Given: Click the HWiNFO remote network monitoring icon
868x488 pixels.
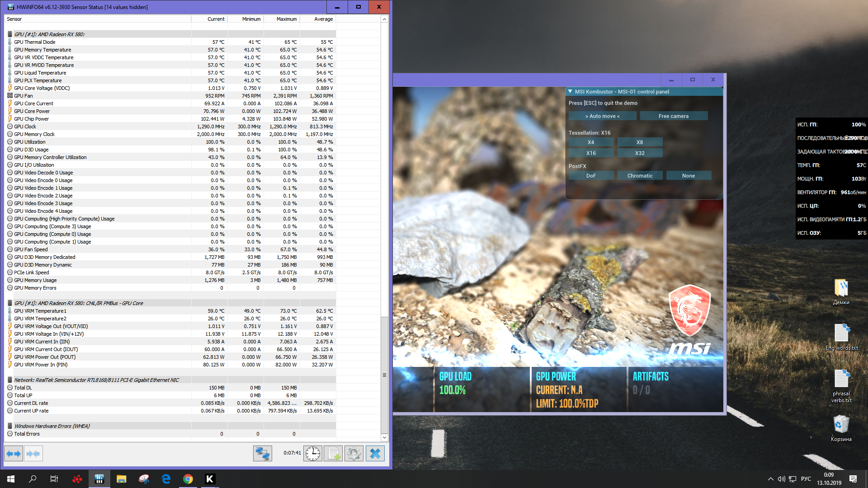Looking at the screenshot, I should (262, 453).
